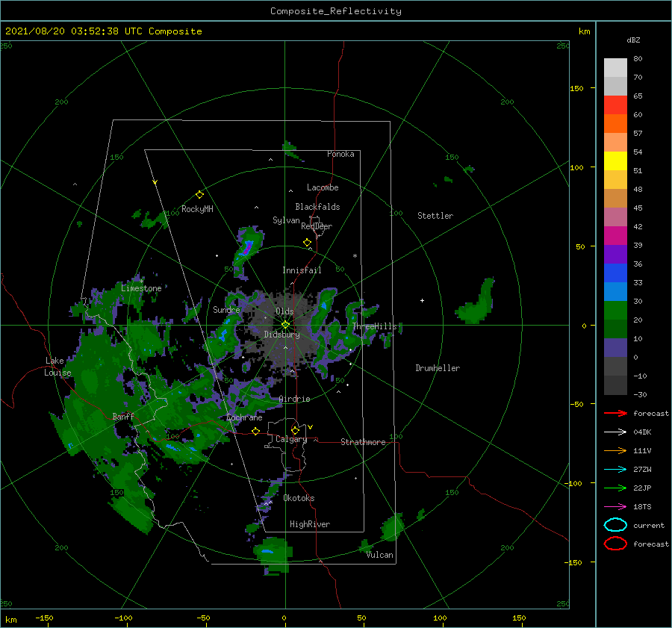
Task: Click the yellow diamond marker beside RockyMH
Action: coord(199,195)
